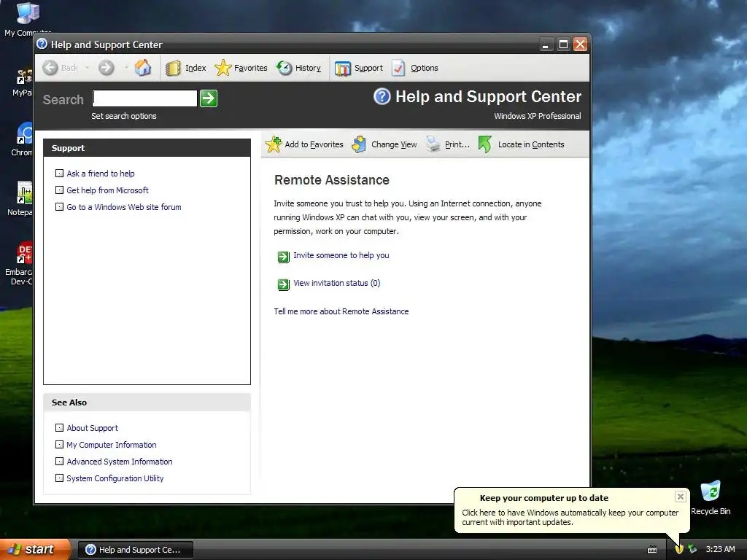Viewport: 747px width, 560px height.
Task: Open System Configuration Utility link
Action: point(115,478)
